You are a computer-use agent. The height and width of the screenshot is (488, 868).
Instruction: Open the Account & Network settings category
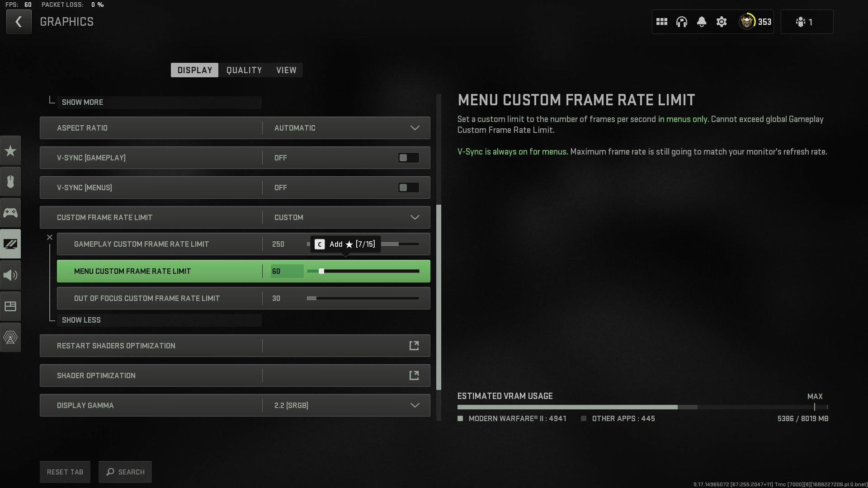pos(10,338)
